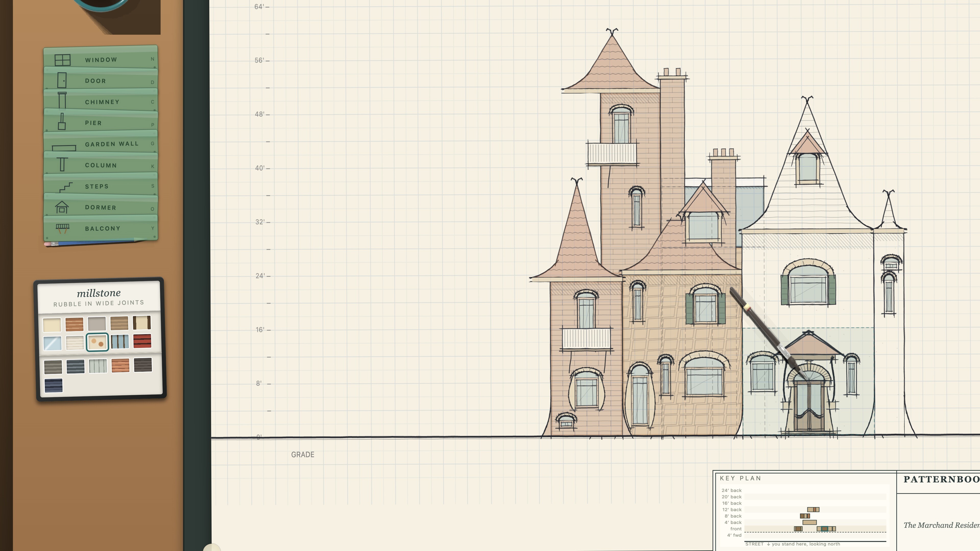Click the 48' mark on the height ruler
The image size is (980, 551).
coord(260,115)
